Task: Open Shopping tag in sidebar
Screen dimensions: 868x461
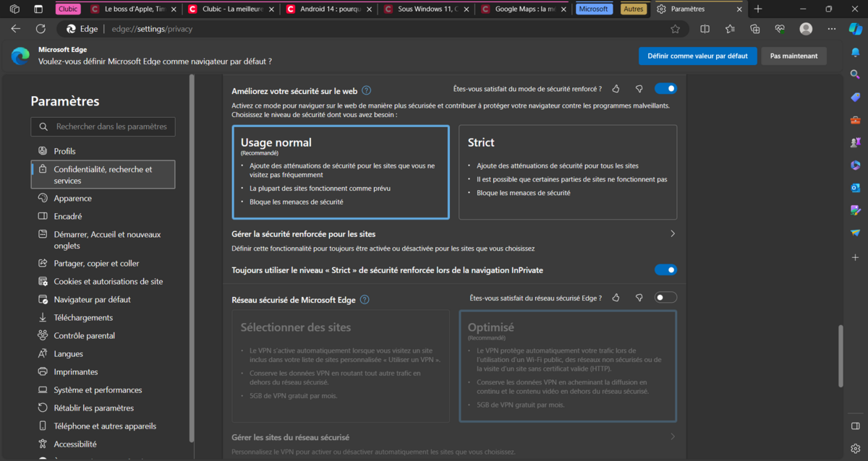Action: click(x=856, y=98)
